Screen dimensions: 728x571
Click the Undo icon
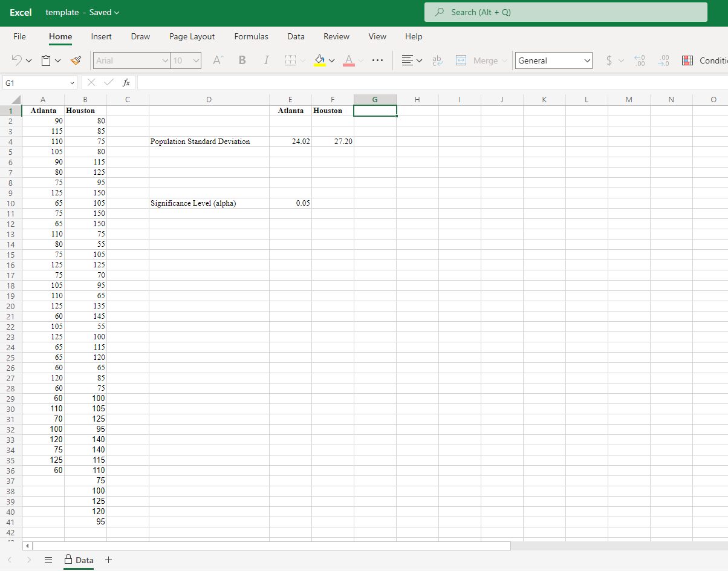coord(17,60)
